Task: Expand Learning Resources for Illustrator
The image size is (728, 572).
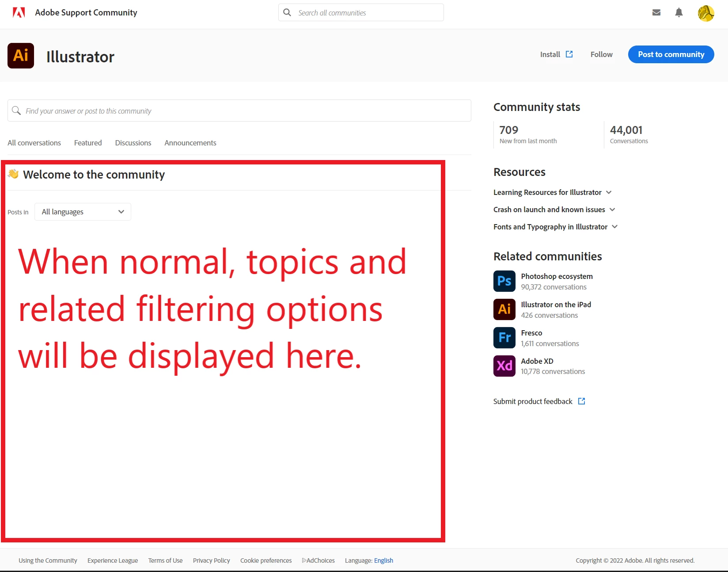Action: click(x=553, y=192)
